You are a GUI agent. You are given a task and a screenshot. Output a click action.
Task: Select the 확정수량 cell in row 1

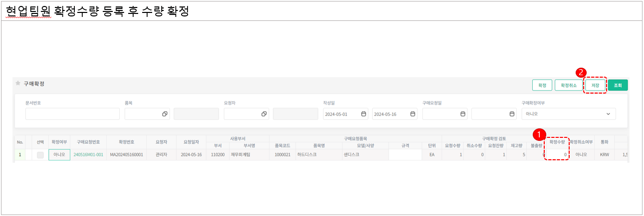556,155
